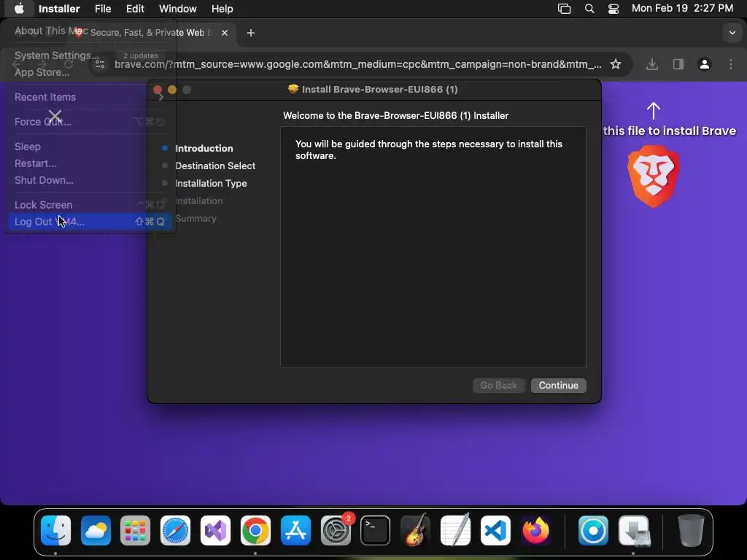This screenshot has width=747, height=560.
Task: Launch Google Chrome from the Dock
Action: [x=255, y=531]
